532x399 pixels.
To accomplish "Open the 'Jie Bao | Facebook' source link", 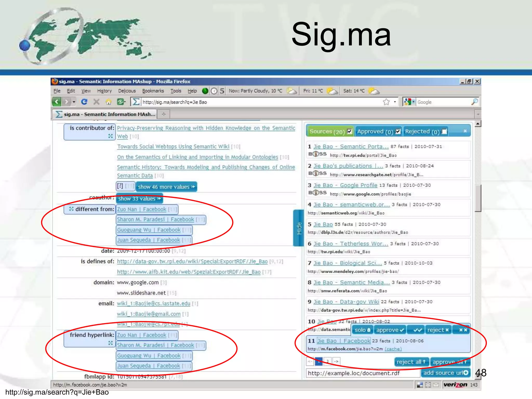I will pyautogui.click(x=344, y=341).
